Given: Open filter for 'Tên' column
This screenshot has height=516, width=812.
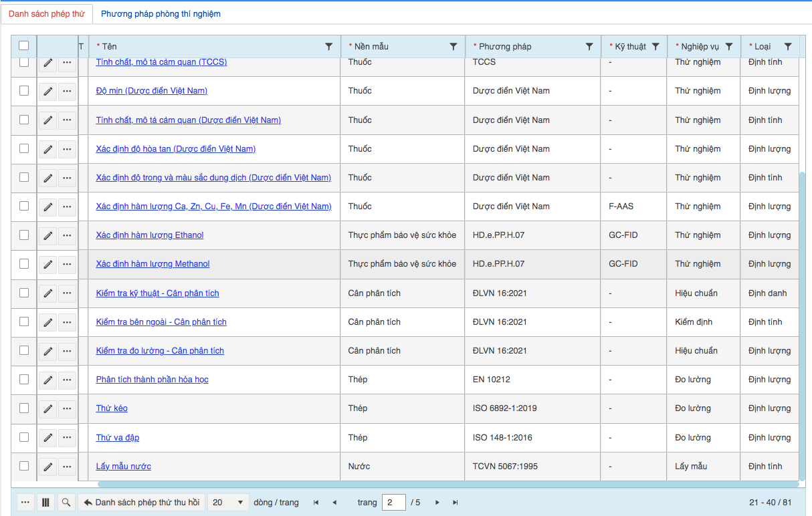Looking at the screenshot, I should click(329, 47).
